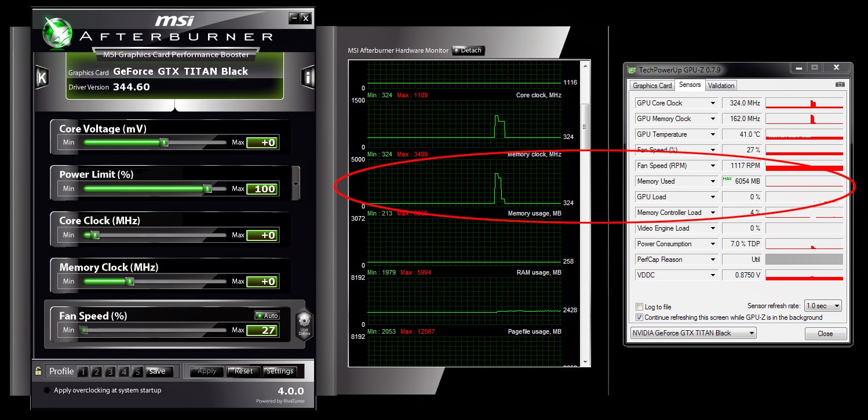Click the 41.0 °C temperature reading

(x=742, y=134)
